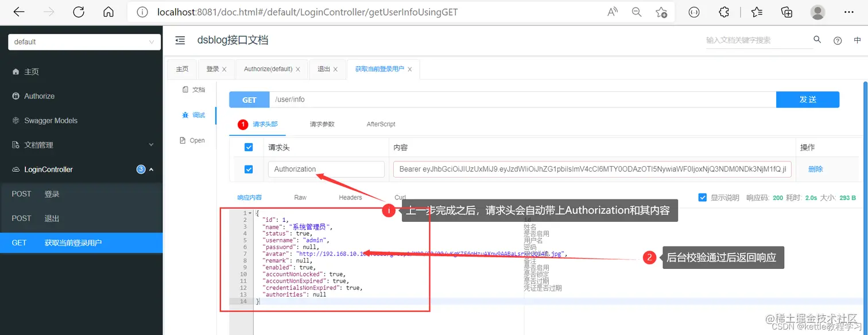This screenshot has width=868, height=335.
Task: Switch to the 登录 tab
Action: [212, 69]
